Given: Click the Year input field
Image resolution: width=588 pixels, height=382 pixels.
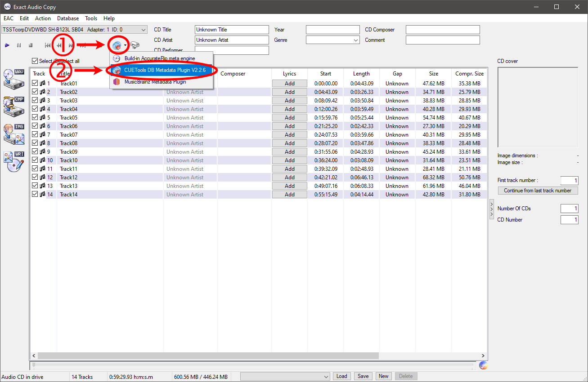Looking at the screenshot, I should (333, 30).
